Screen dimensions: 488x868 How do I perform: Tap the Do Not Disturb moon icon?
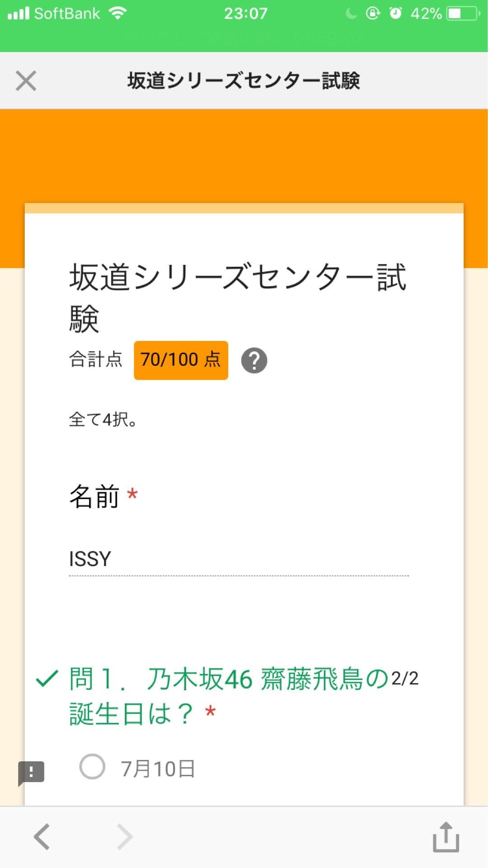(x=351, y=14)
